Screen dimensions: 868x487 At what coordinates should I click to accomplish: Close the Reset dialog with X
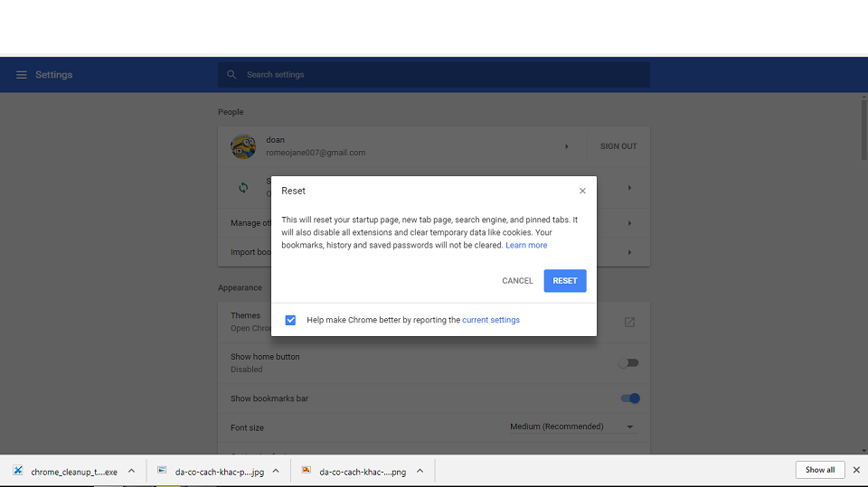click(x=582, y=191)
